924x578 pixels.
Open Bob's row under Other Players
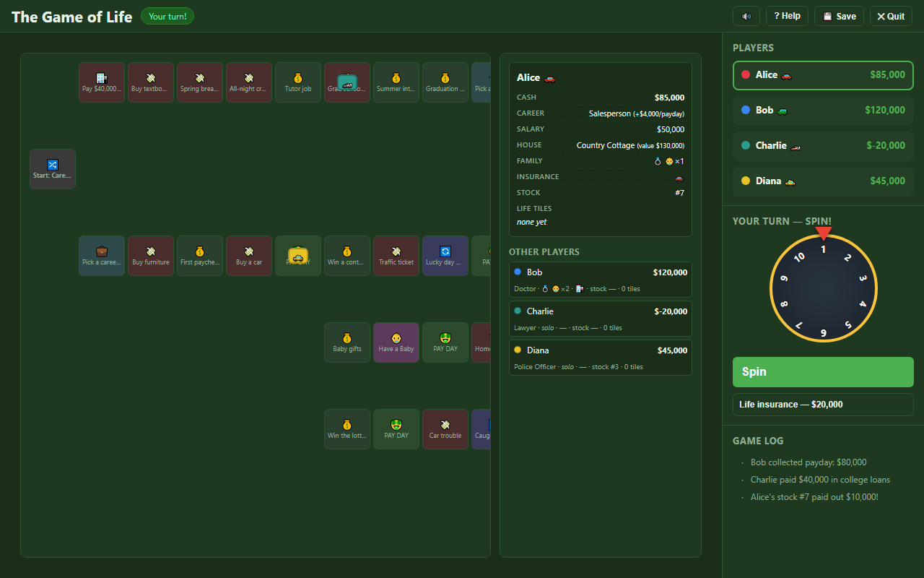click(601, 280)
